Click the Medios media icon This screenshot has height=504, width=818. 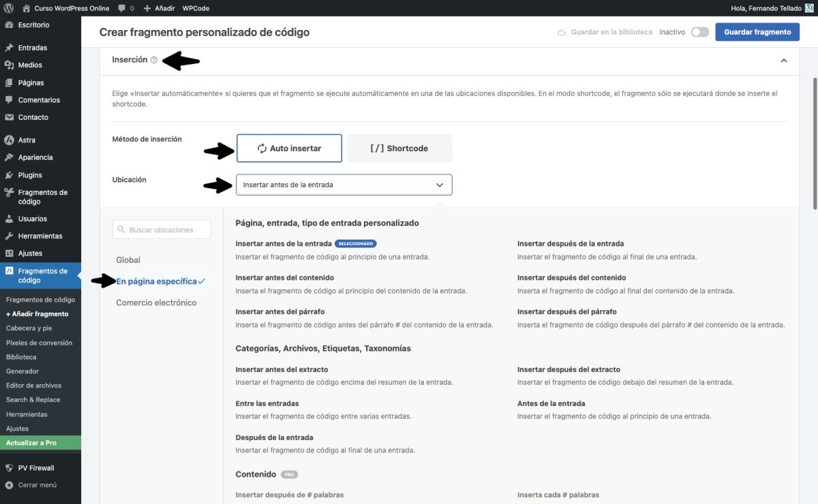9,65
